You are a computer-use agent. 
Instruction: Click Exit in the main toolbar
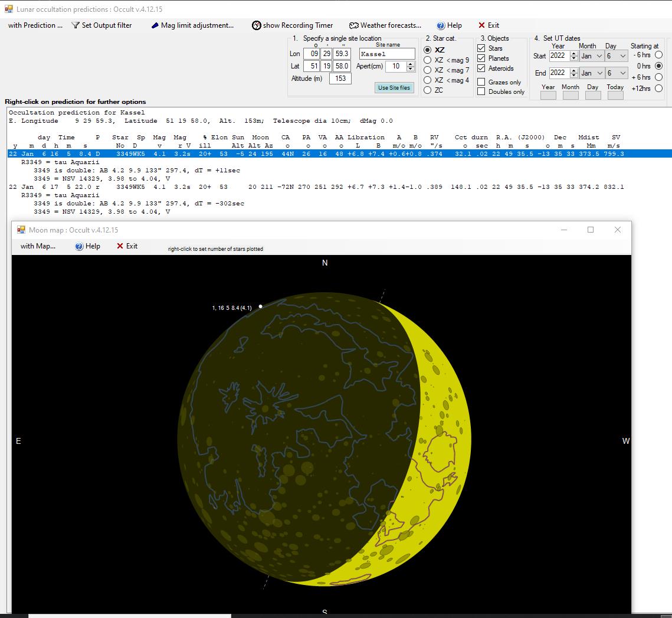(x=489, y=25)
